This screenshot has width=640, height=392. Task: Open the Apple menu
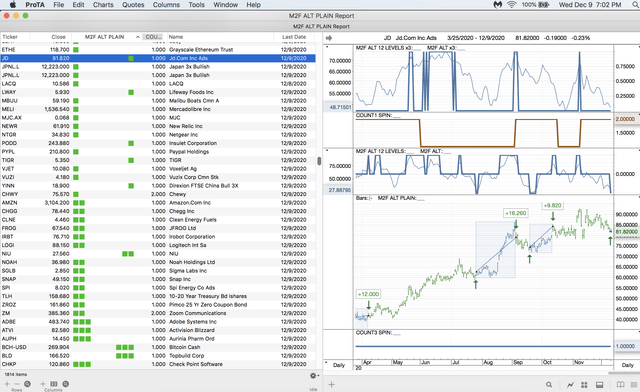click(x=13, y=5)
